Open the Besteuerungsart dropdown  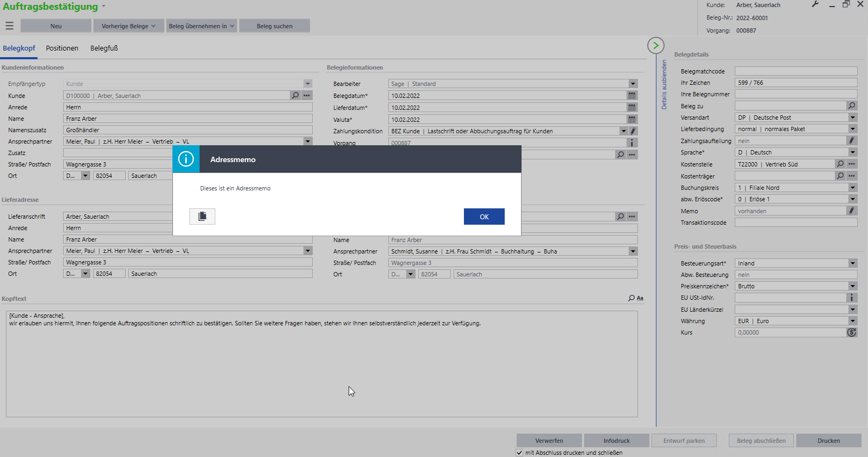[852, 263]
